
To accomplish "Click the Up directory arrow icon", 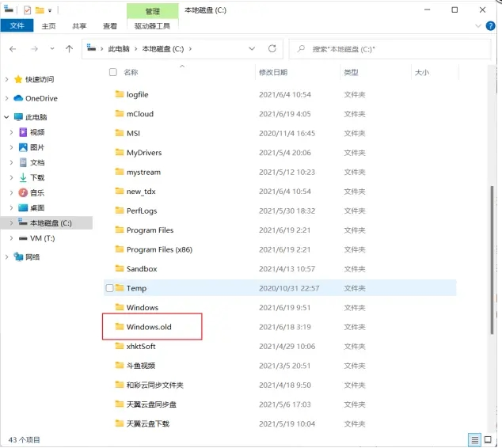I will (70, 49).
